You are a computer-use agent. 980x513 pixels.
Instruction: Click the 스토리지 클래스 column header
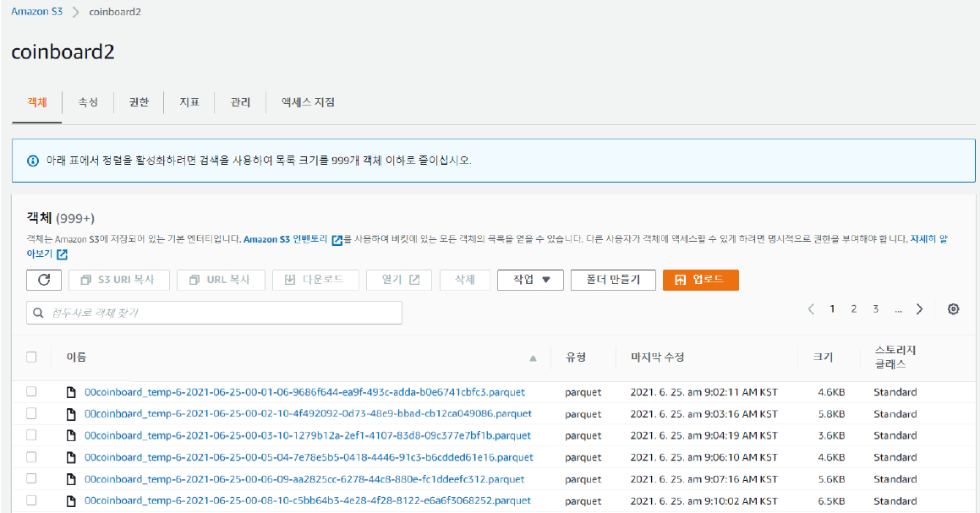click(x=895, y=357)
